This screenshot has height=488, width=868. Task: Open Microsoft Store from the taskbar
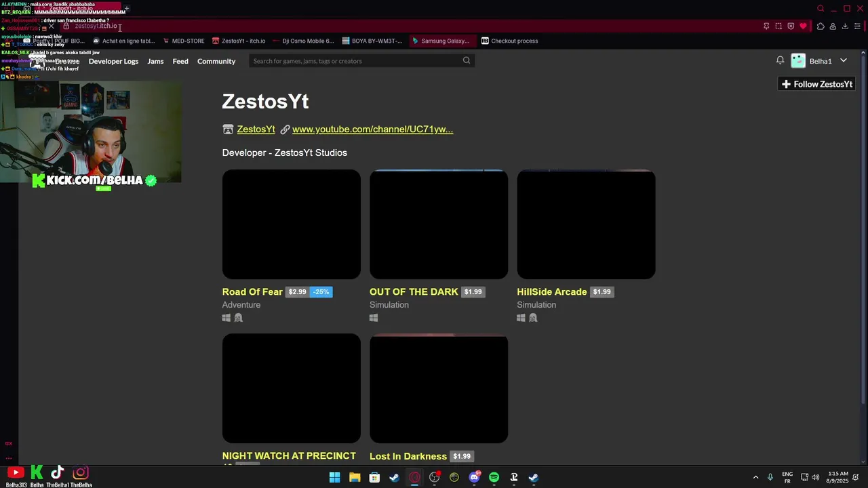tap(374, 477)
